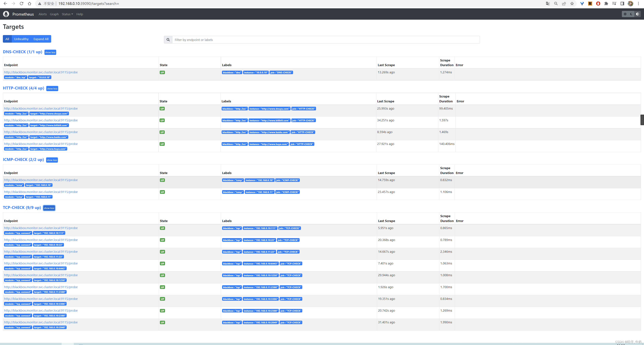Collapse HTTP-CHECK section with show less
644x345 pixels.
[x=52, y=88]
